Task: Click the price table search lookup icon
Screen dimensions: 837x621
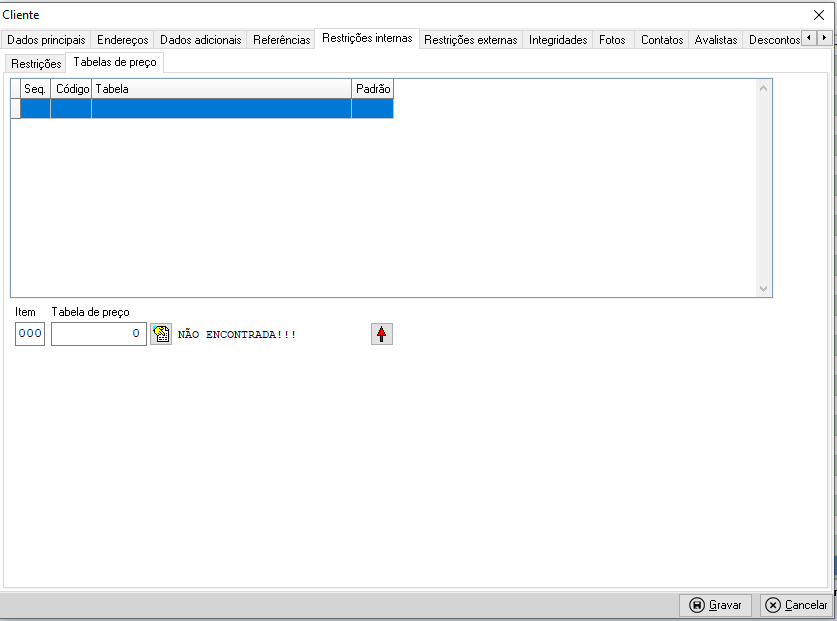Action: click(x=161, y=334)
